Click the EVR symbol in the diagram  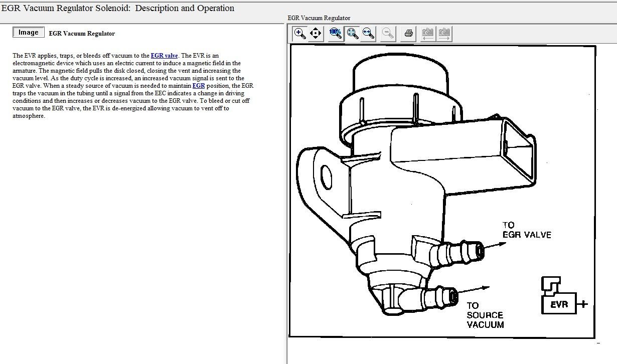click(x=558, y=304)
